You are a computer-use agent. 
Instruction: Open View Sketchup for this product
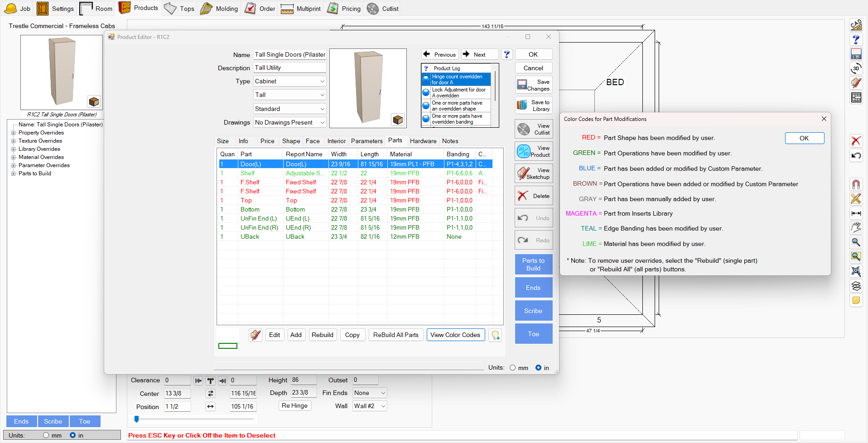pos(533,173)
